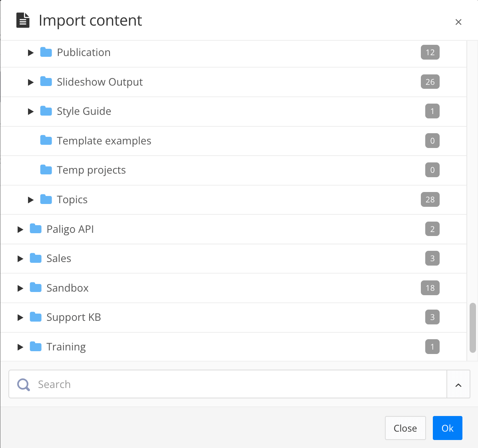478x448 pixels.
Task: Click inside the Search input field
Action: pyautogui.click(x=160, y=384)
